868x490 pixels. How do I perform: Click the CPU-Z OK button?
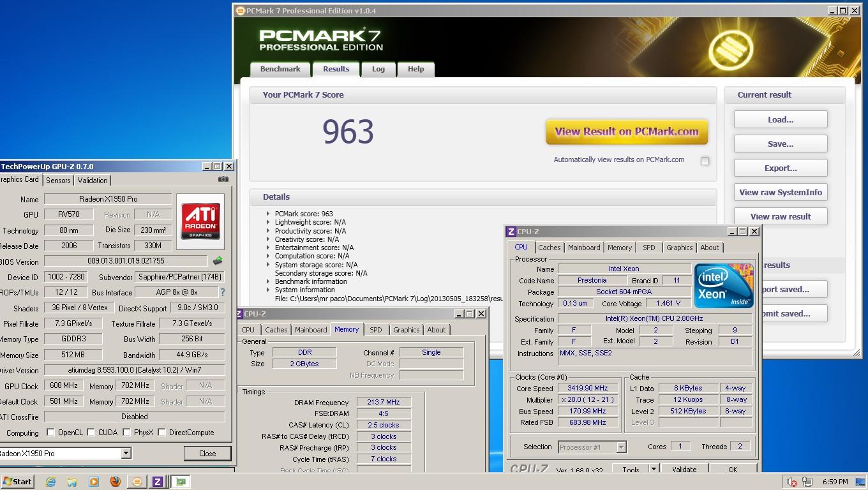[733, 469]
